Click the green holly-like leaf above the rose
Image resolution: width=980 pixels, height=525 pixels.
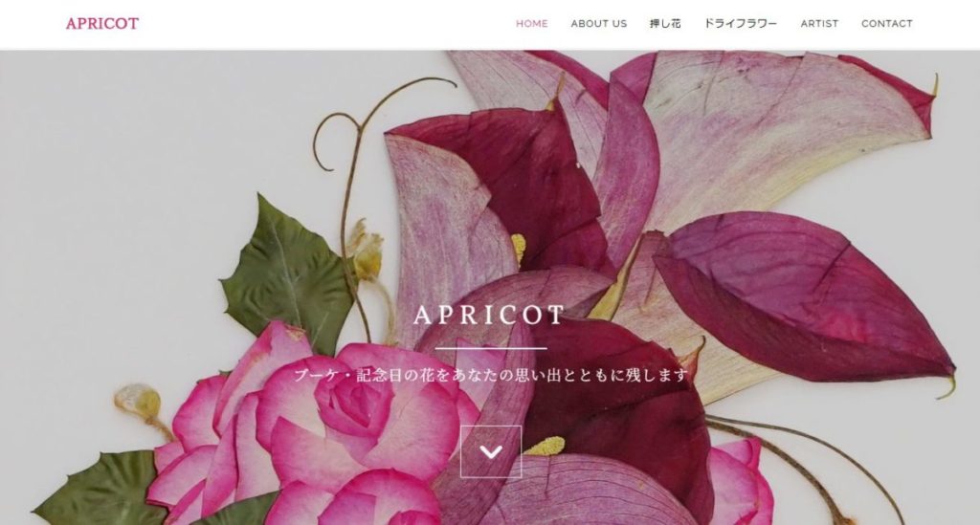tap(287, 274)
